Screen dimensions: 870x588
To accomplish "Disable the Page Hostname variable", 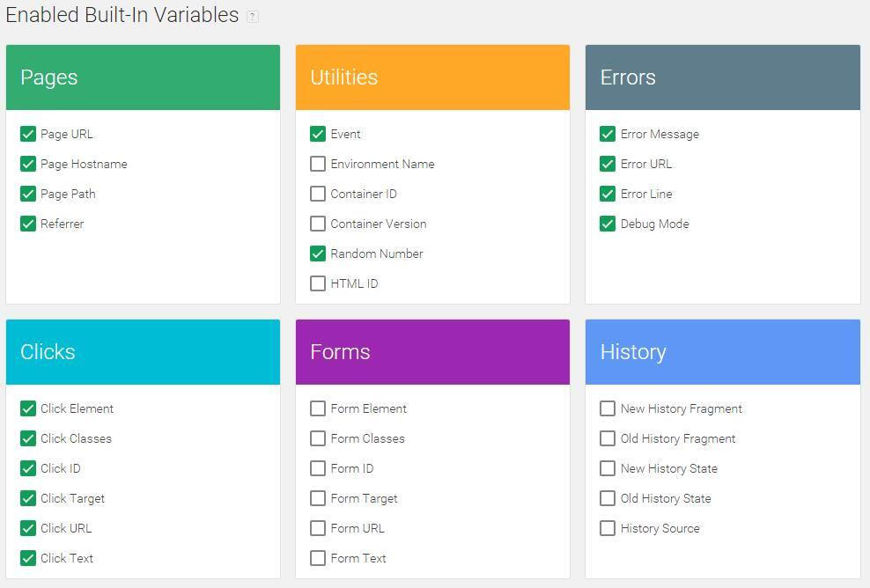I will tap(28, 164).
